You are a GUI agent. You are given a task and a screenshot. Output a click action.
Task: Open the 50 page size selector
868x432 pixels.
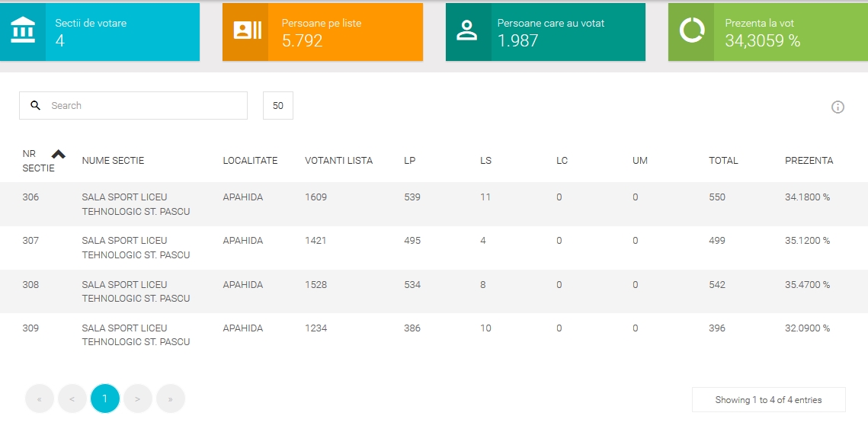tap(277, 106)
